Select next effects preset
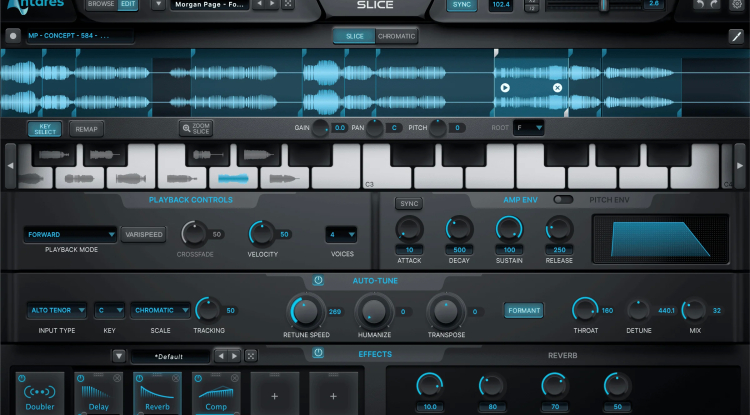Image resolution: width=750 pixels, height=415 pixels. (x=234, y=356)
